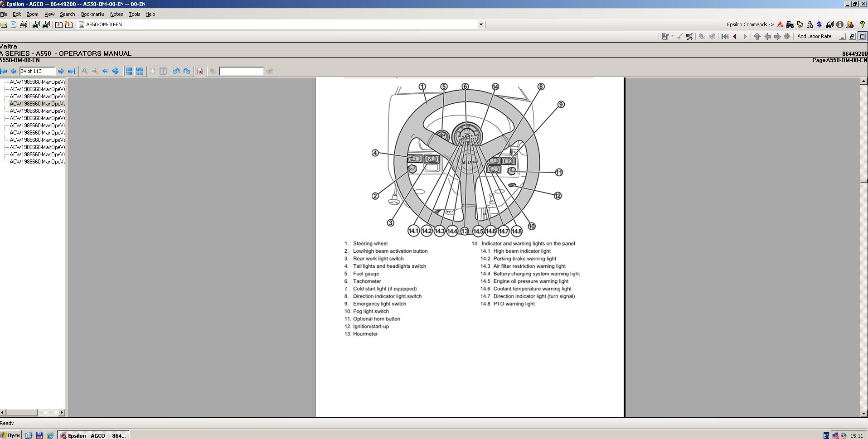The height and width of the screenshot is (439, 868).
Task: Click the black tractor icon
Action: pyautogui.click(x=790, y=24)
